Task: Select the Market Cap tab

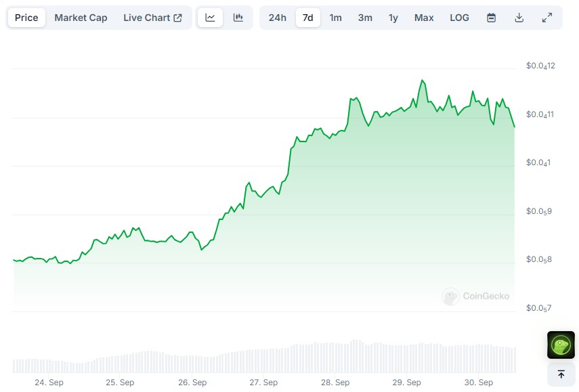Action: tap(81, 18)
